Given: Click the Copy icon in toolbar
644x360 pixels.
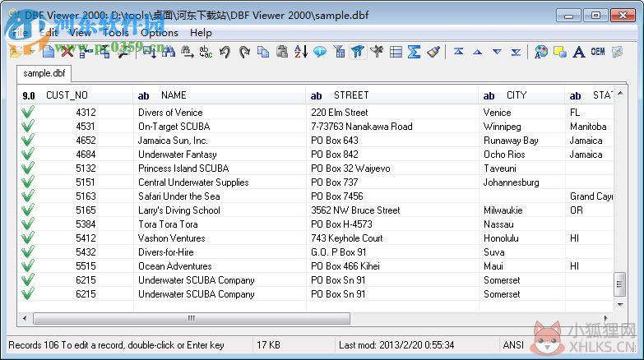Looking at the screenshot, I should click(263, 52).
